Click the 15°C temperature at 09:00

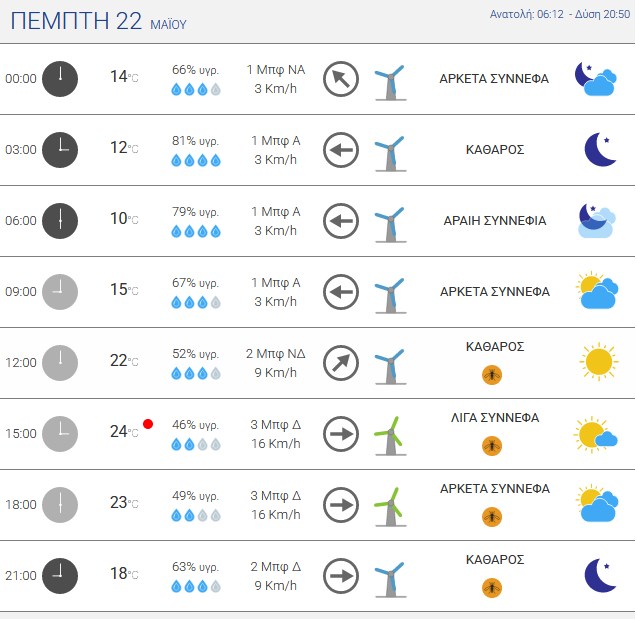[124, 290]
